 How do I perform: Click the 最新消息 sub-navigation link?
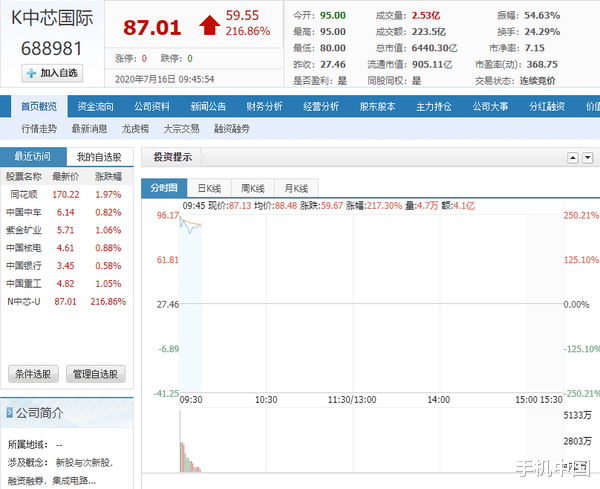(89, 129)
